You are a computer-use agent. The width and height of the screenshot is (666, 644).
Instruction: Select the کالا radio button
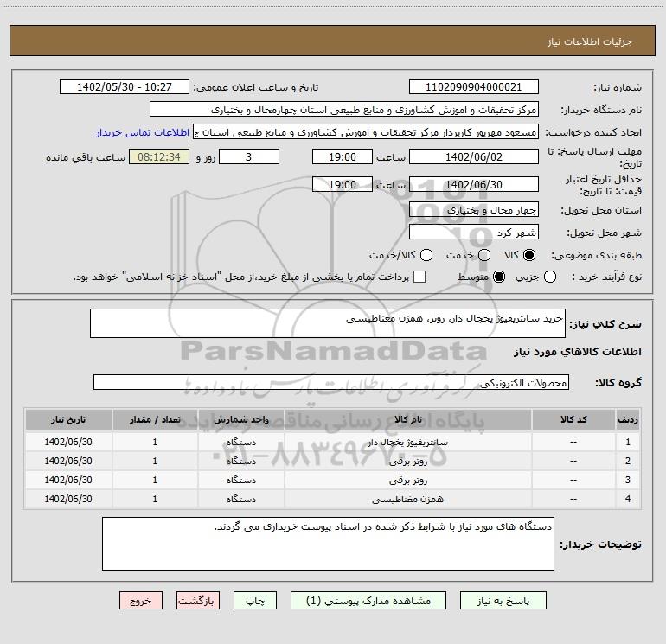[529, 255]
